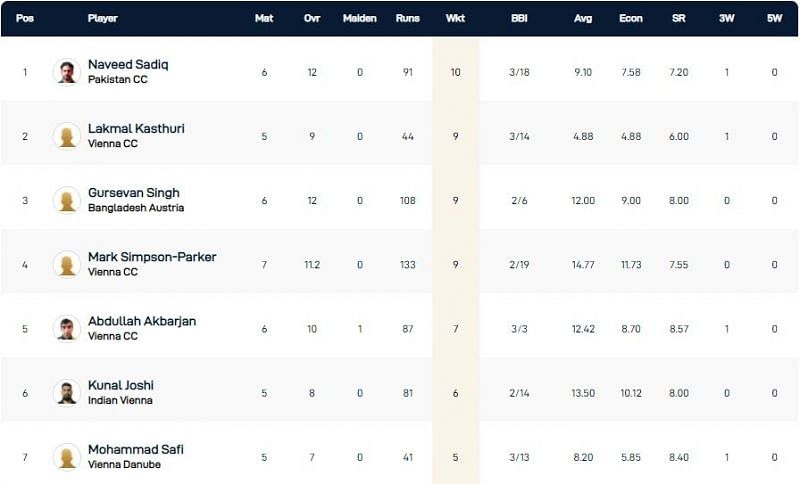Open Mark Simpson-Parker player name link

[152, 257]
